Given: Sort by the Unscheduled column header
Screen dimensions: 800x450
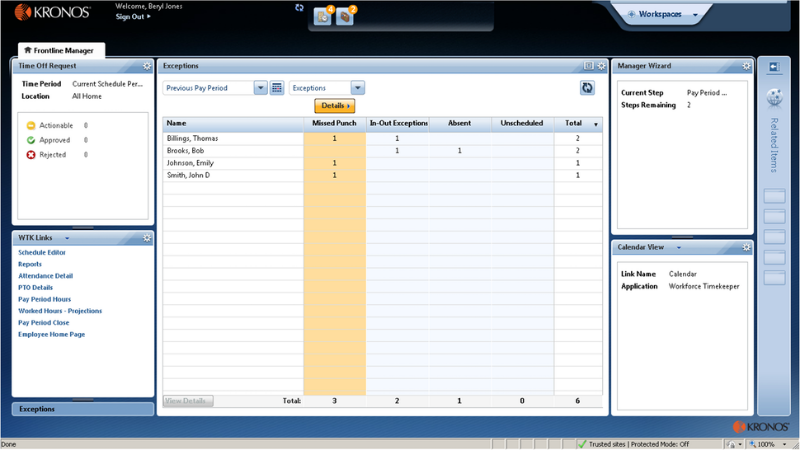Looking at the screenshot, I should [521, 123].
